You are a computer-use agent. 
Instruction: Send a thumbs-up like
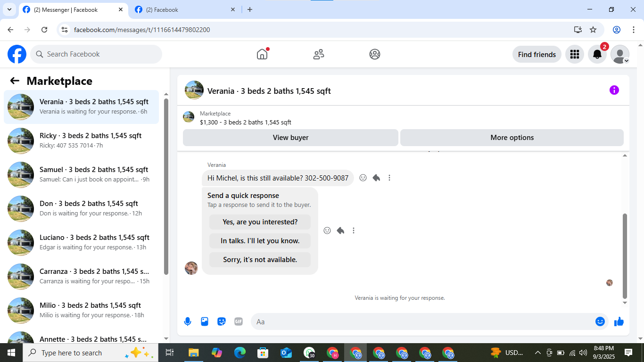(619, 321)
